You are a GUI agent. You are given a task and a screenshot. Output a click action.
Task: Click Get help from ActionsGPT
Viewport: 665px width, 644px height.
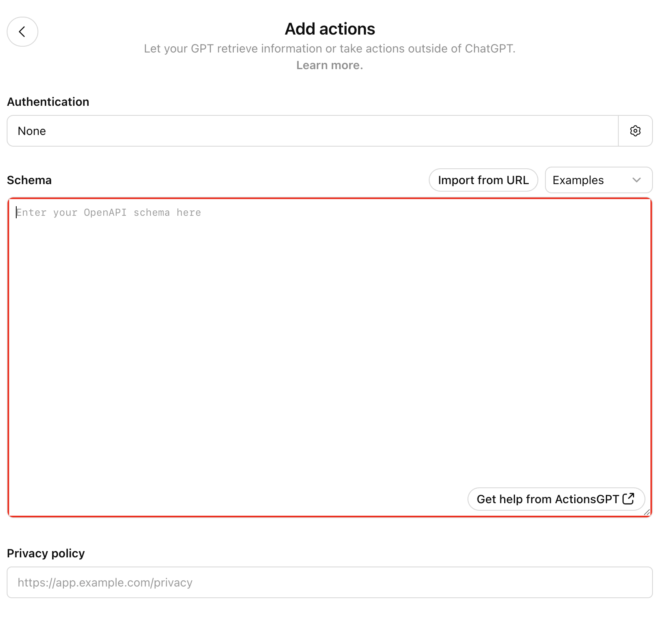(556, 499)
